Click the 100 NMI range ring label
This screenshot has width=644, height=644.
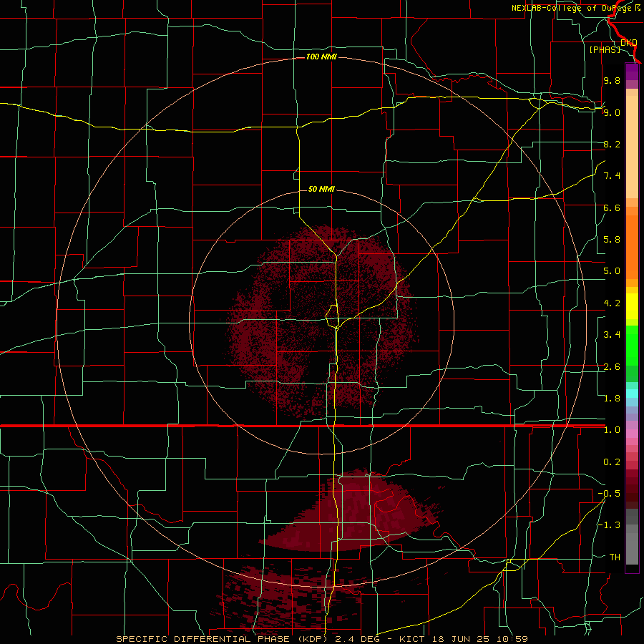click(321, 57)
